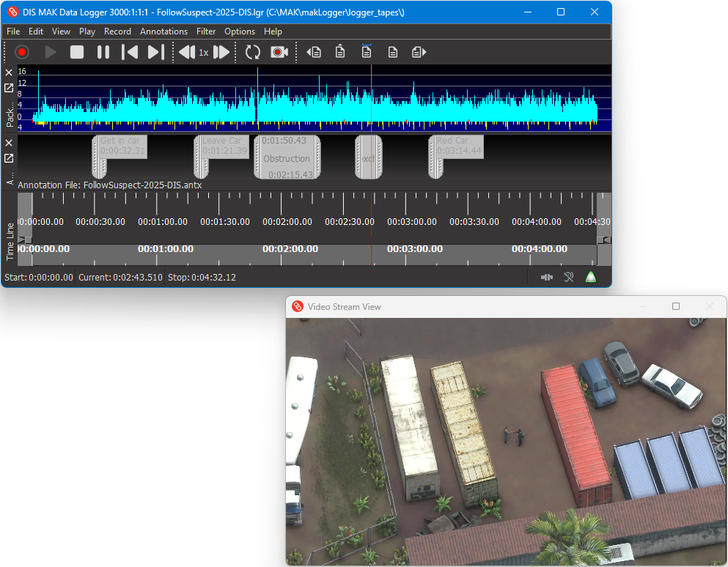Rewind to the start of recording

click(130, 52)
